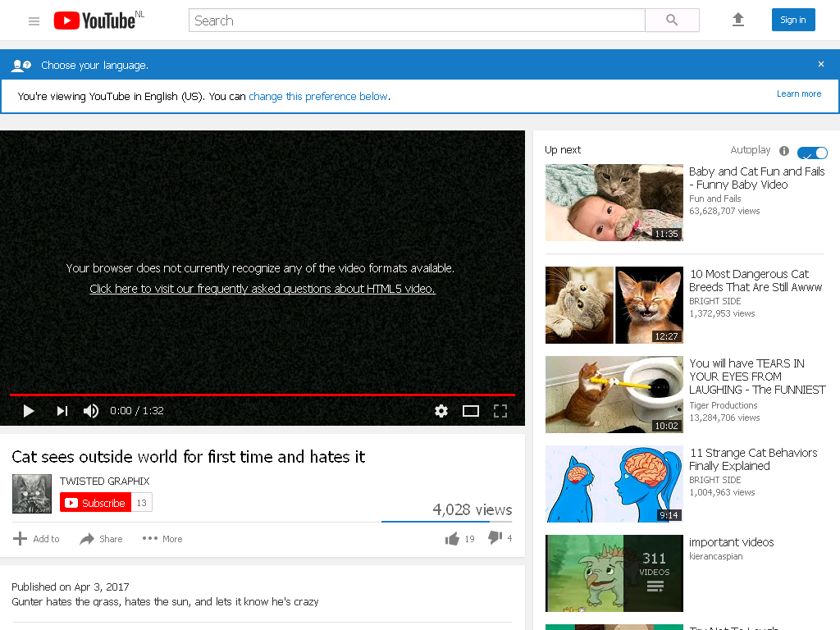Subscribe to TWISTED GRAPHIX
840x630 pixels.
[x=95, y=503]
